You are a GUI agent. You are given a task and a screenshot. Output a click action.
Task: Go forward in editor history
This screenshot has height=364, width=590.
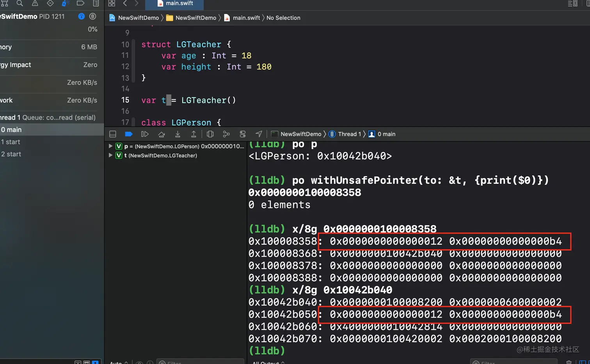pos(136,4)
